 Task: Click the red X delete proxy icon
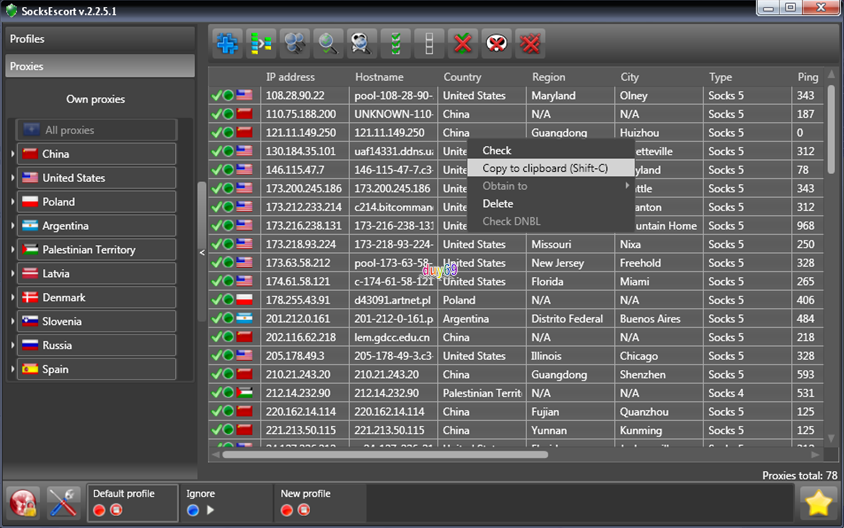click(462, 43)
